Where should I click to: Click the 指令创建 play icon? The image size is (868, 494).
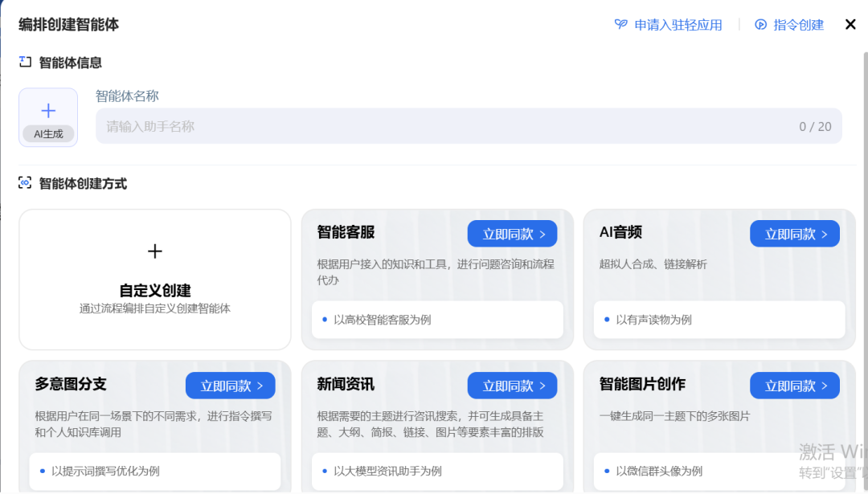(x=761, y=24)
